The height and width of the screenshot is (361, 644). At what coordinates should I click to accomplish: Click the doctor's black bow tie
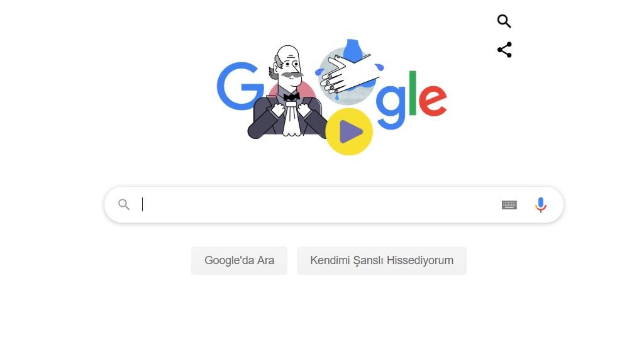pyautogui.click(x=291, y=97)
